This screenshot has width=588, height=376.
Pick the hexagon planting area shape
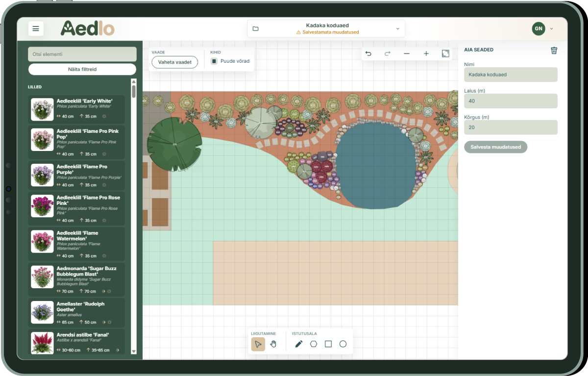pos(314,344)
